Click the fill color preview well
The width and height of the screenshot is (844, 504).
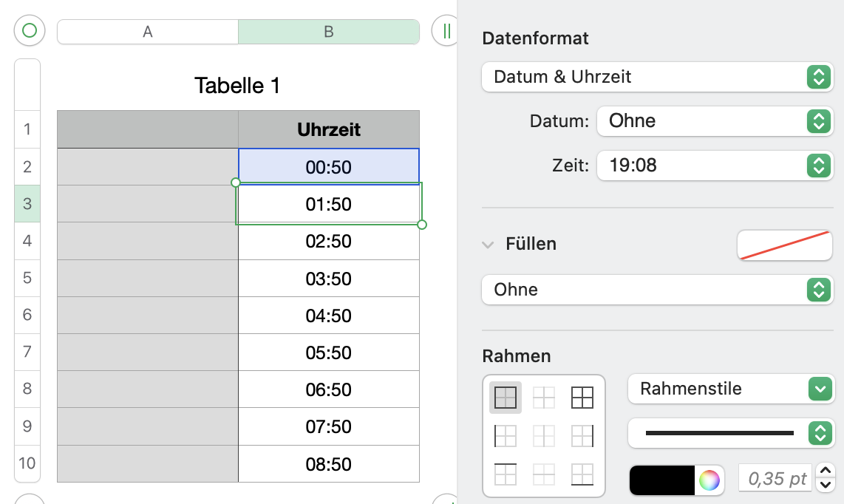[x=784, y=245]
